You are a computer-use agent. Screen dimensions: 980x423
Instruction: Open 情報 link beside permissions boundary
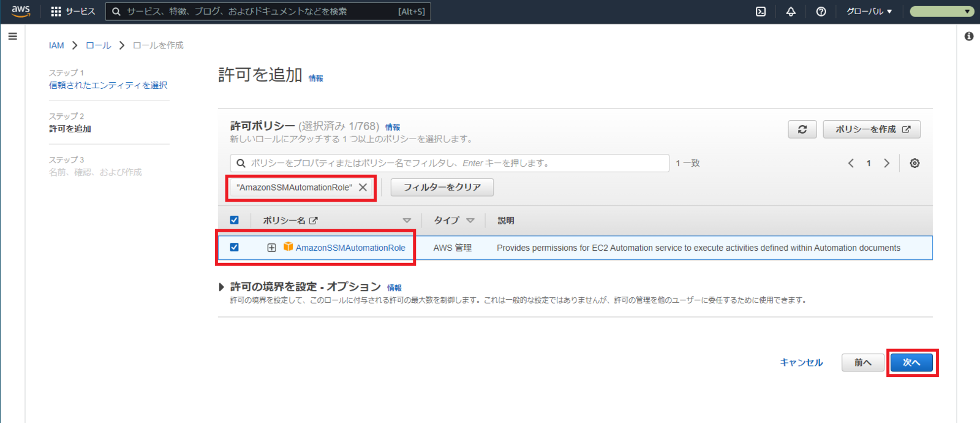(x=394, y=288)
